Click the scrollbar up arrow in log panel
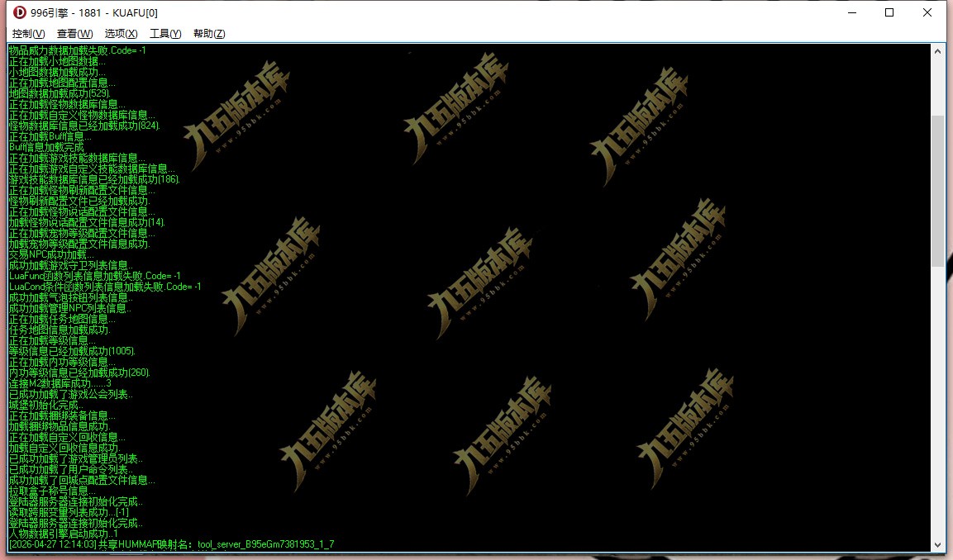Screen dimensions: 953x560 938,52
